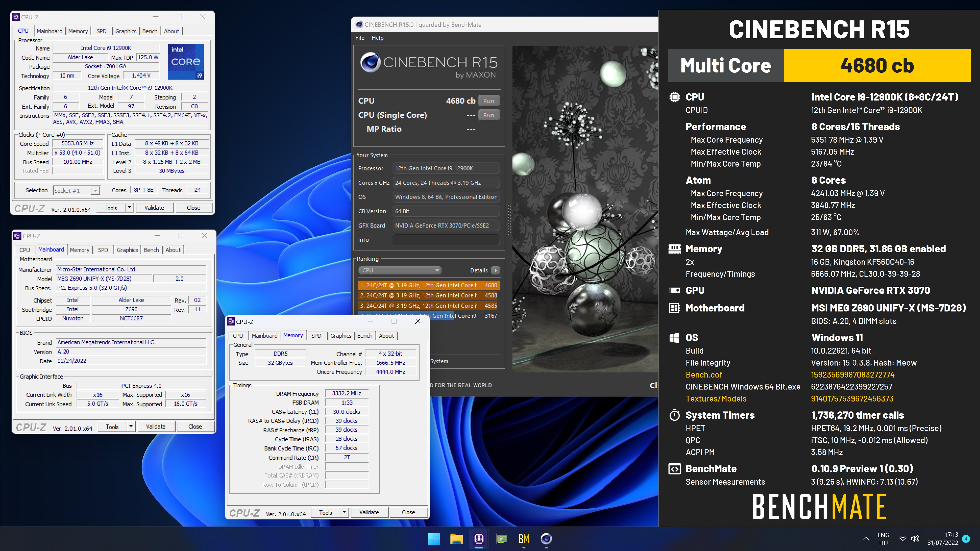
Task: Open Mainboard tab in Memory CPU-Z window
Action: [264, 335]
